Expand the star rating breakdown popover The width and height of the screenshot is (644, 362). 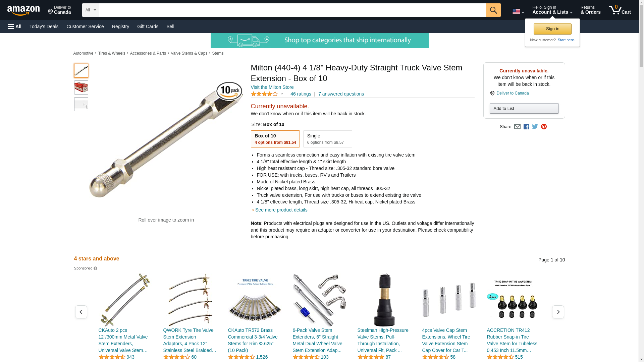click(267, 94)
